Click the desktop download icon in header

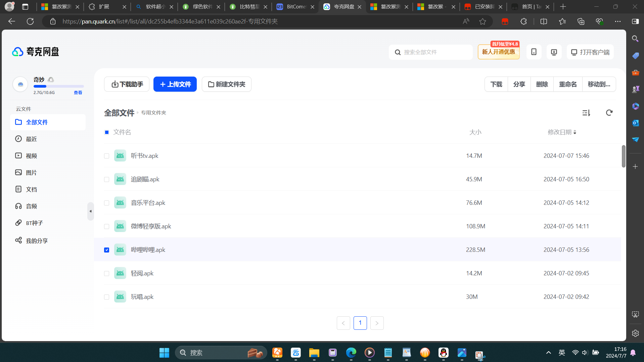click(x=554, y=52)
